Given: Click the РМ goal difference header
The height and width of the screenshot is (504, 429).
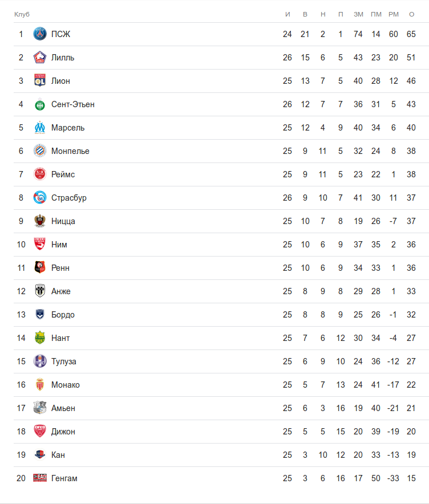Looking at the screenshot, I should click(393, 14).
